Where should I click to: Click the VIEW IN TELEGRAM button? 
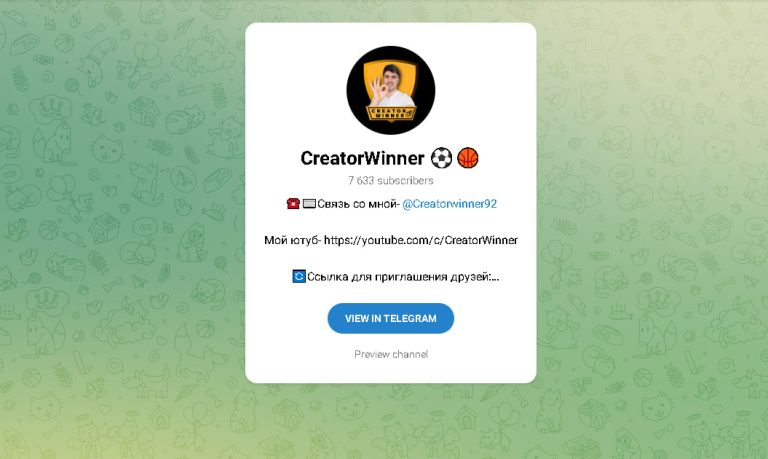pos(390,318)
